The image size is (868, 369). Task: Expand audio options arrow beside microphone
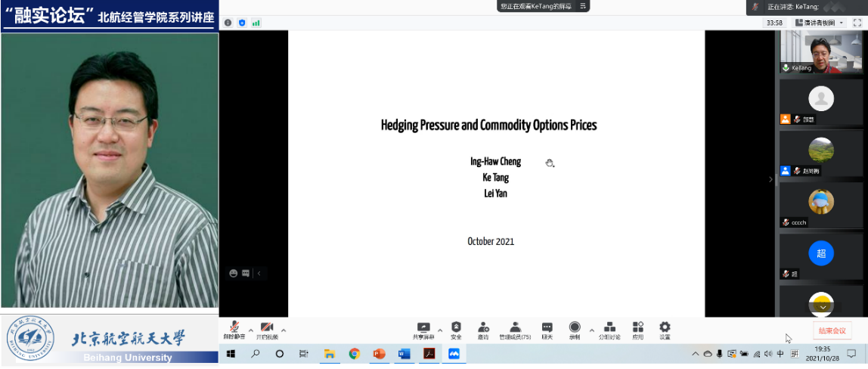[250, 330]
